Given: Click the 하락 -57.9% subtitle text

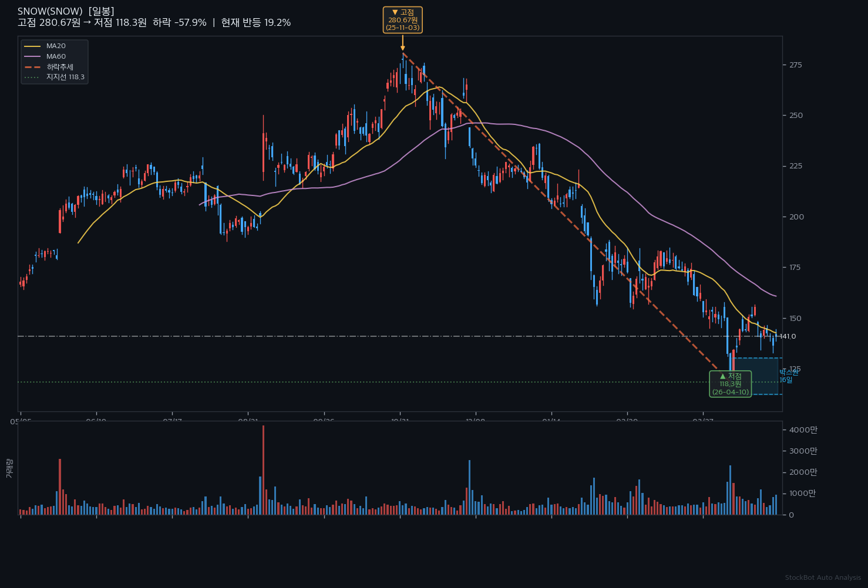Looking at the screenshot, I should point(180,23).
